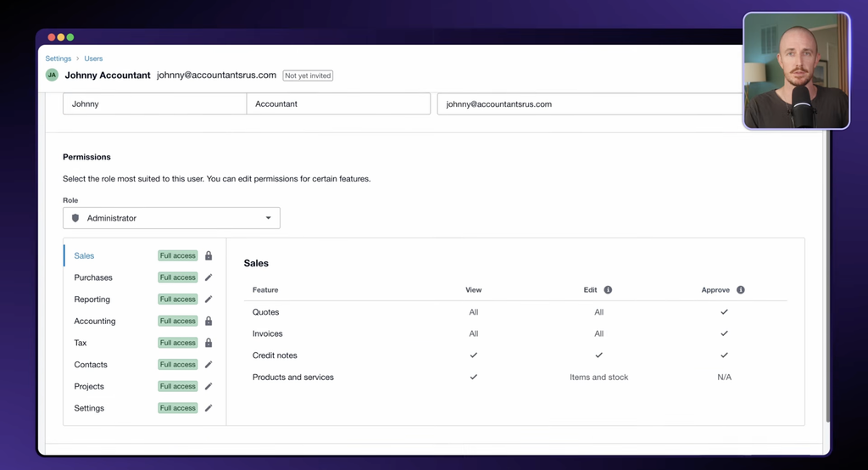Select the Purchases permissions tab

pos(144,277)
